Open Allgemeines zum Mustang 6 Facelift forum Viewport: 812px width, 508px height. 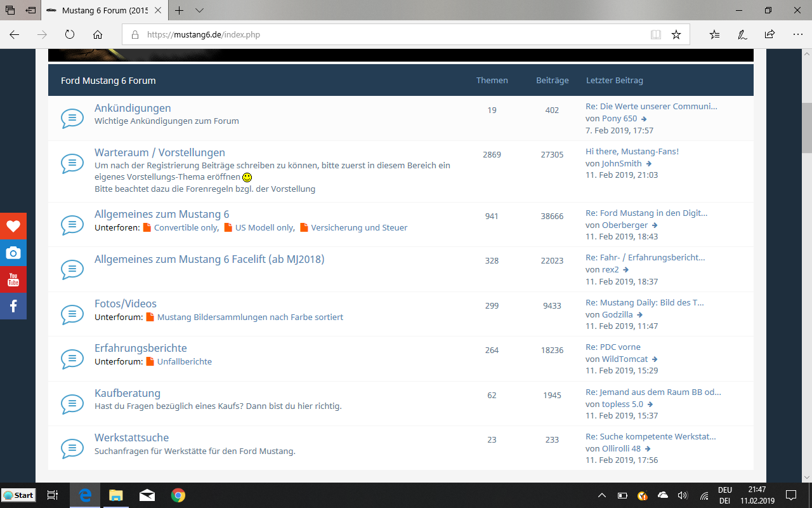coord(209,259)
